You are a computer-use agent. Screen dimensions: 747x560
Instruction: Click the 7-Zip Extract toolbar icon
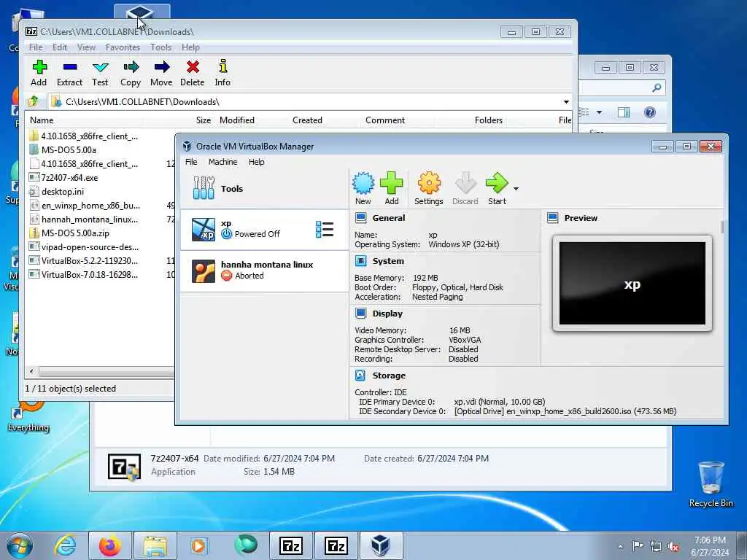pos(69,72)
